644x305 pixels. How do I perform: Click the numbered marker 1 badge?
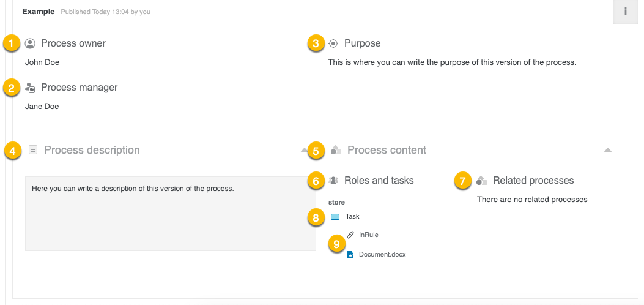[11, 43]
